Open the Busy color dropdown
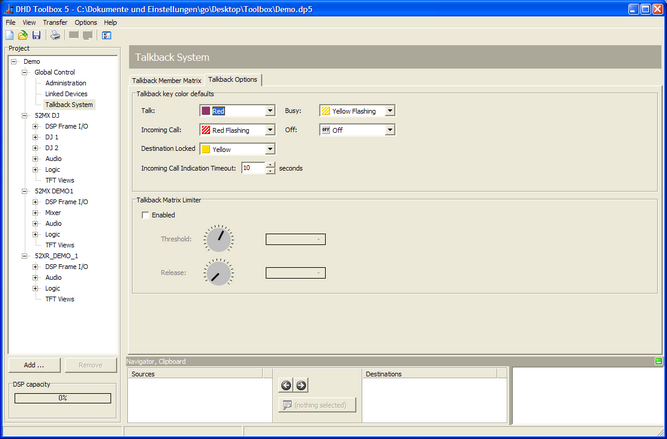667x439 pixels. pos(390,111)
